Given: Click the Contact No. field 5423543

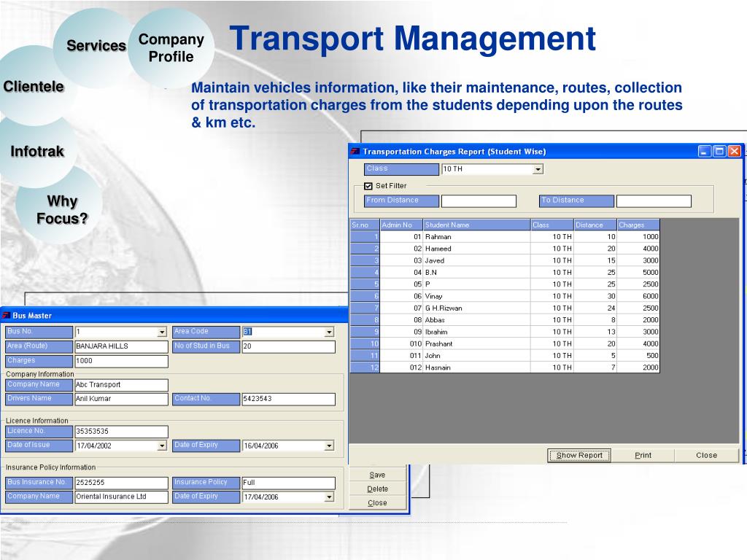Looking at the screenshot, I should coord(289,399).
